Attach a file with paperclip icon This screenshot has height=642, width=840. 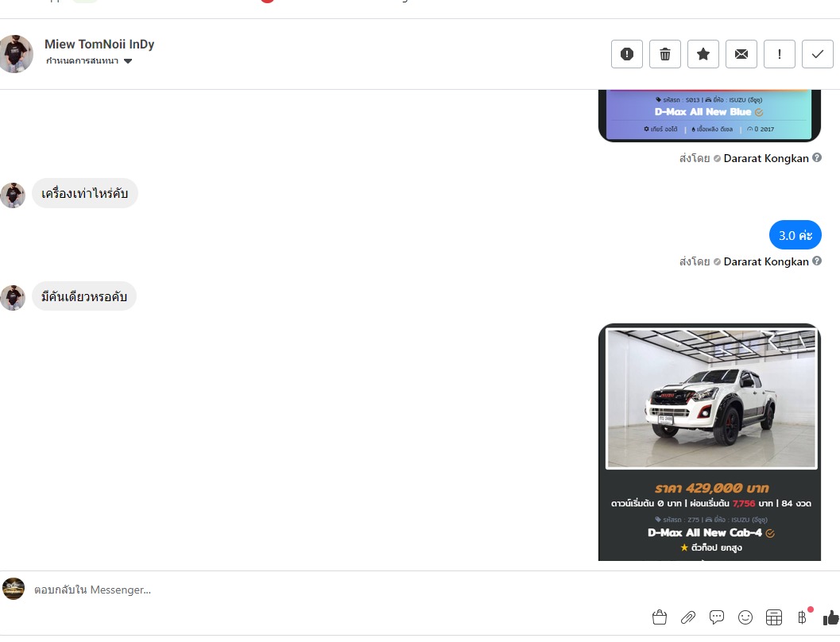pos(688,617)
